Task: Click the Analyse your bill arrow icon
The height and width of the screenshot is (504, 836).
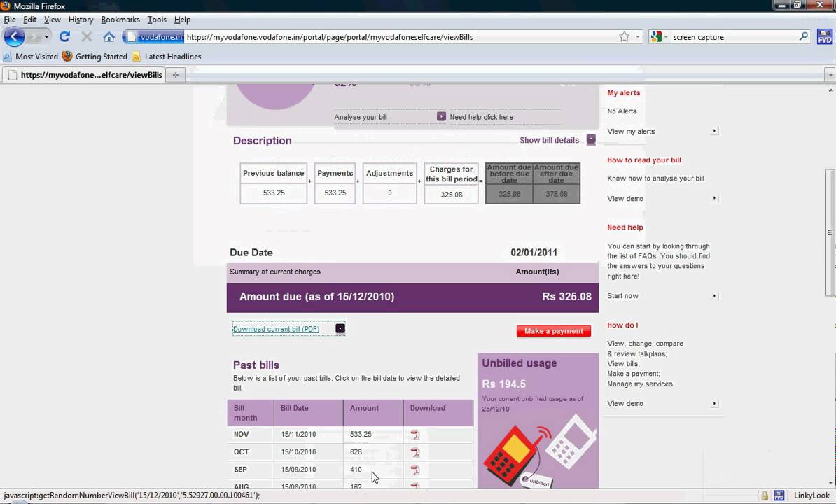Action: pyautogui.click(x=441, y=116)
